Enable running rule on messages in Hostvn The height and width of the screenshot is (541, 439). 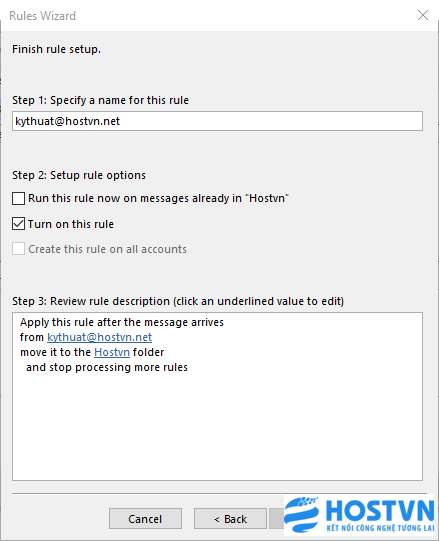click(x=18, y=199)
